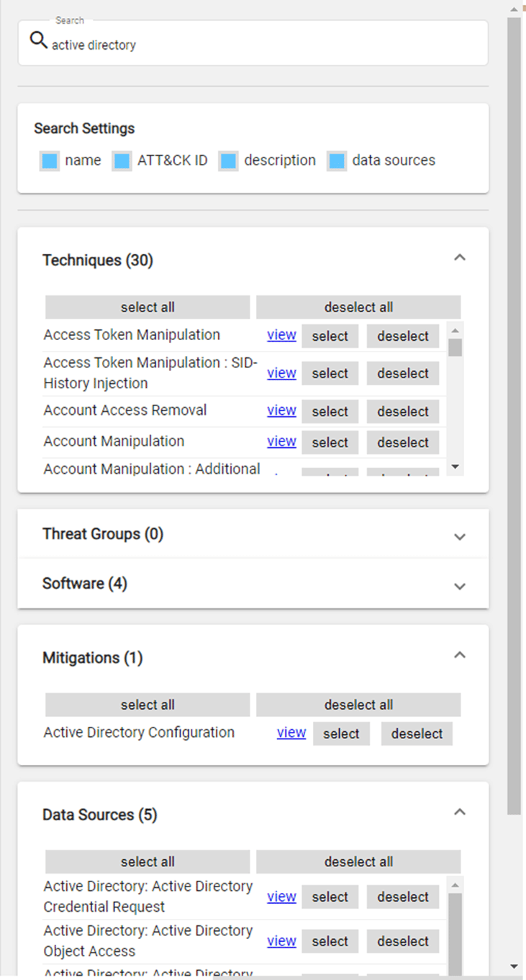Expand the Software section
Viewport: 526px width, 980px height.
(460, 585)
